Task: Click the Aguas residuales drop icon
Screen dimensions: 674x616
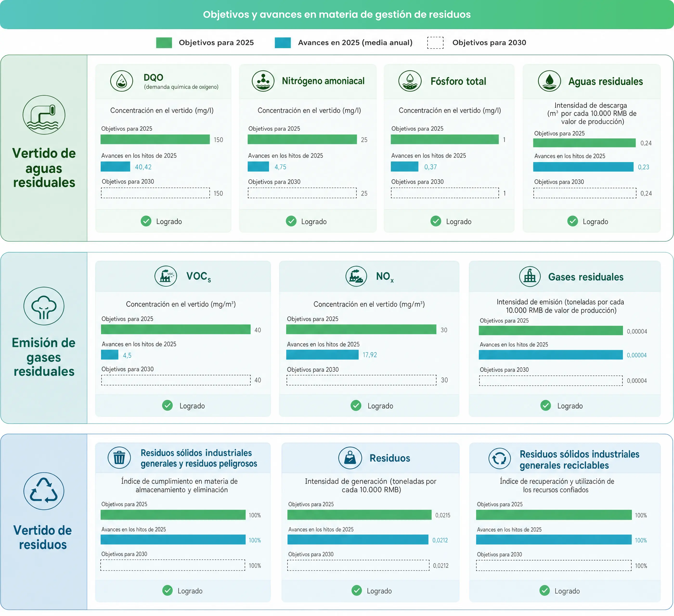Action: pos(549,81)
